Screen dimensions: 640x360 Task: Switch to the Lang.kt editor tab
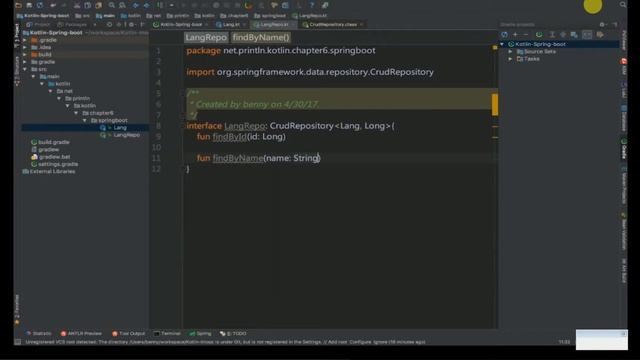pyautogui.click(x=231, y=24)
